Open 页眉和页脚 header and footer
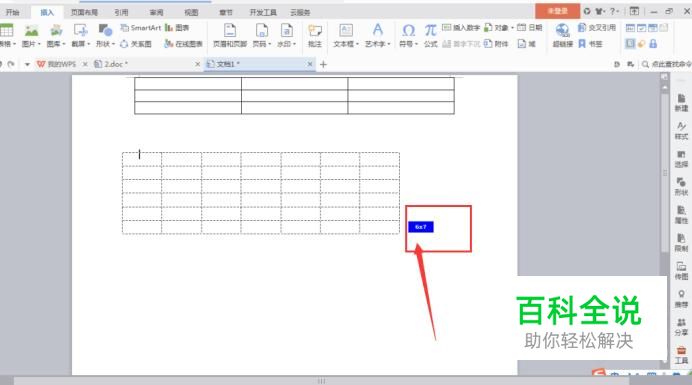This screenshot has height=385, width=692. click(230, 35)
